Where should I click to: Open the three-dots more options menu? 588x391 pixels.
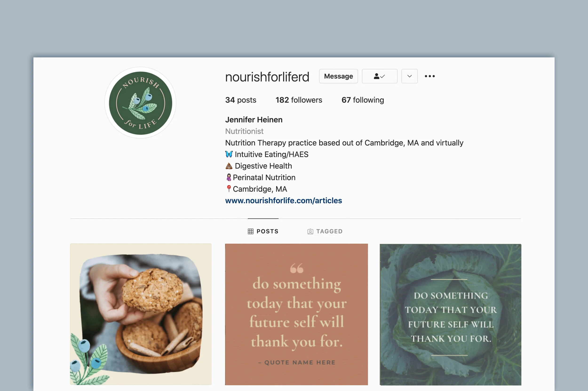pos(429,76)
